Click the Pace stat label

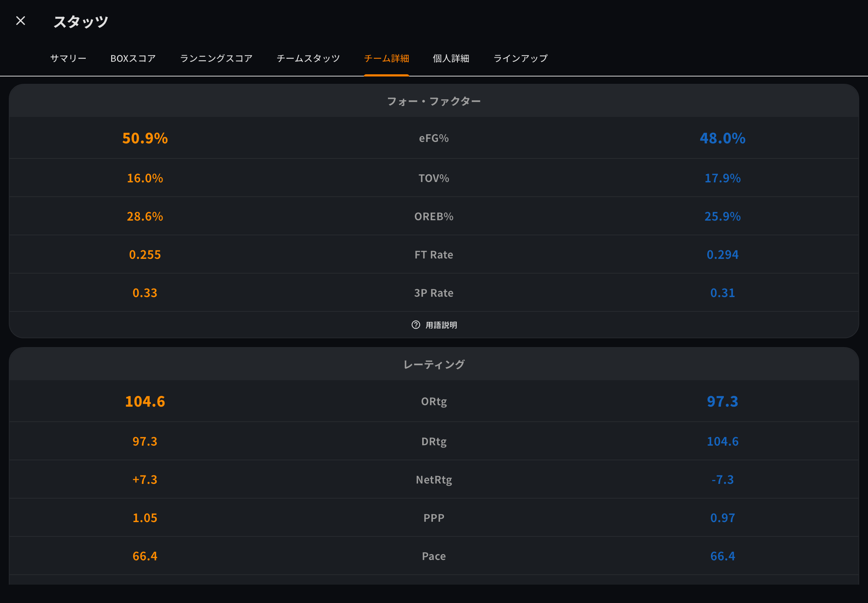point(434,556)
